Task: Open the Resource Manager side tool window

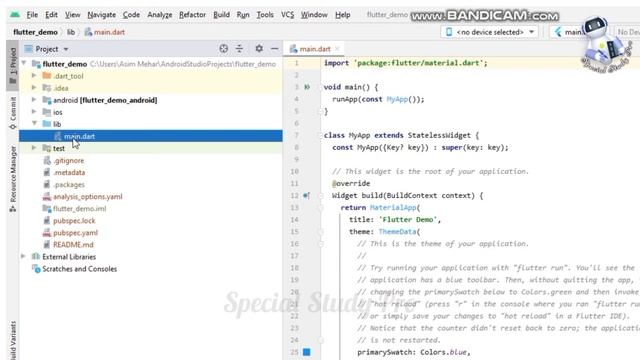Action: click(x=13, y=179)
